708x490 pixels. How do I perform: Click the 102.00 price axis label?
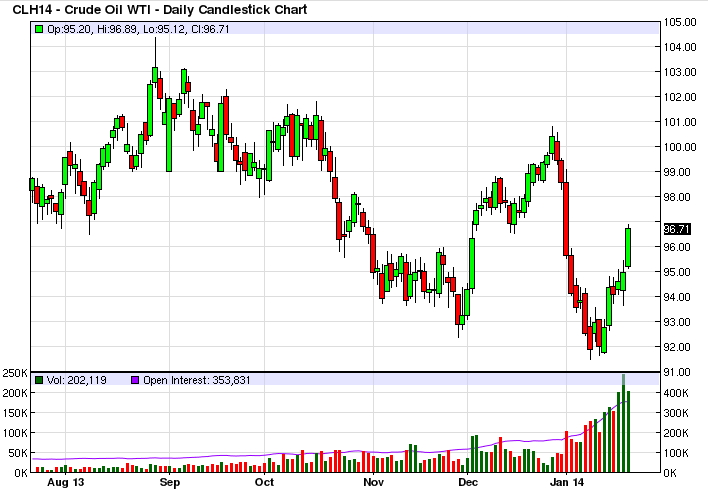(x=680, y=97)
